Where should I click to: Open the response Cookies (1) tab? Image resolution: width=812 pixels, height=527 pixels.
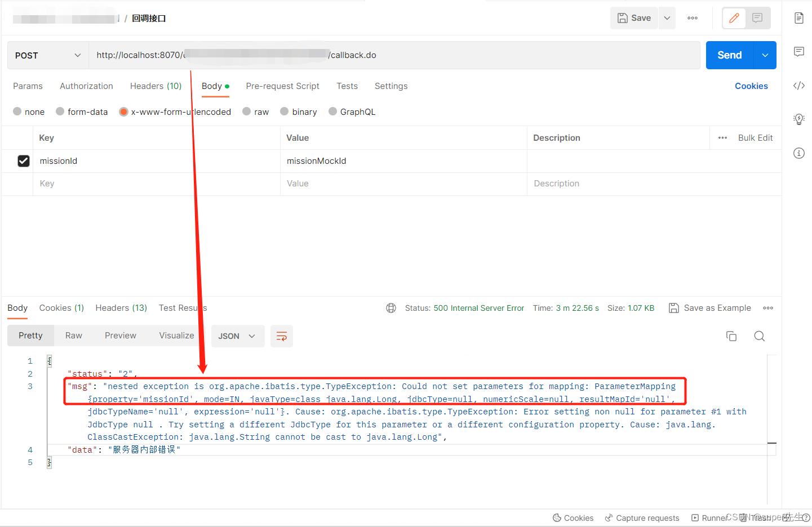[61, 308]
